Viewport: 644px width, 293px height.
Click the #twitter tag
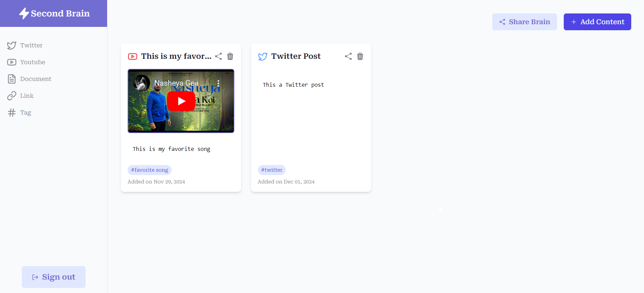coord(272,170)
